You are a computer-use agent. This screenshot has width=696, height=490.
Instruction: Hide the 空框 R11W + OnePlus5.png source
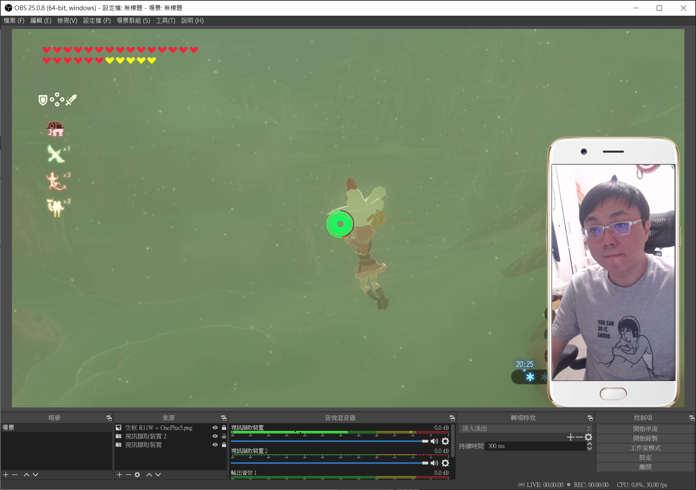pos(215,428)
